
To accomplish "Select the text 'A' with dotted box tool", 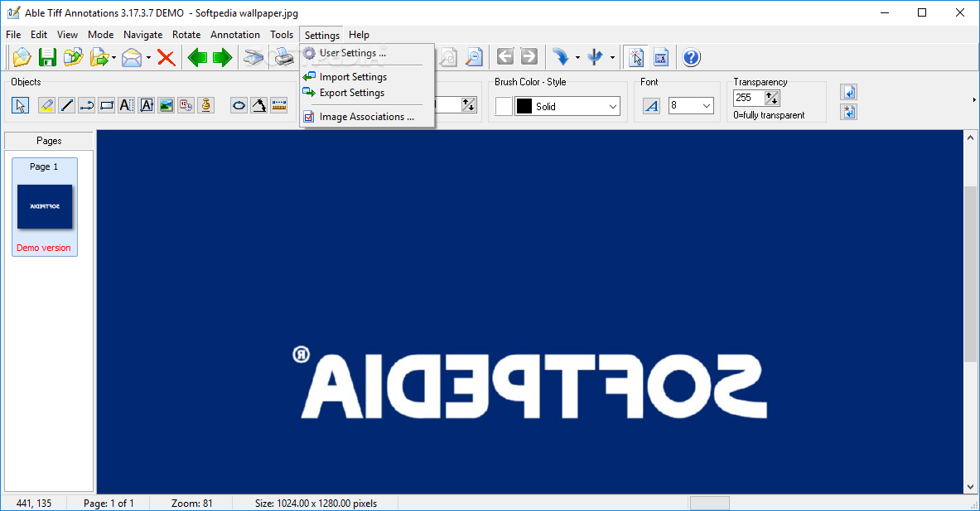I will pyautogui.click(x=126, y=105).
